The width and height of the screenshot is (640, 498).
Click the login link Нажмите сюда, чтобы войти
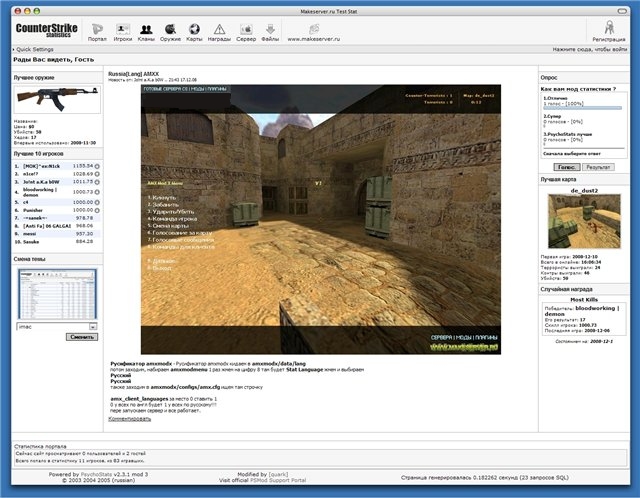tap(590, 49)
